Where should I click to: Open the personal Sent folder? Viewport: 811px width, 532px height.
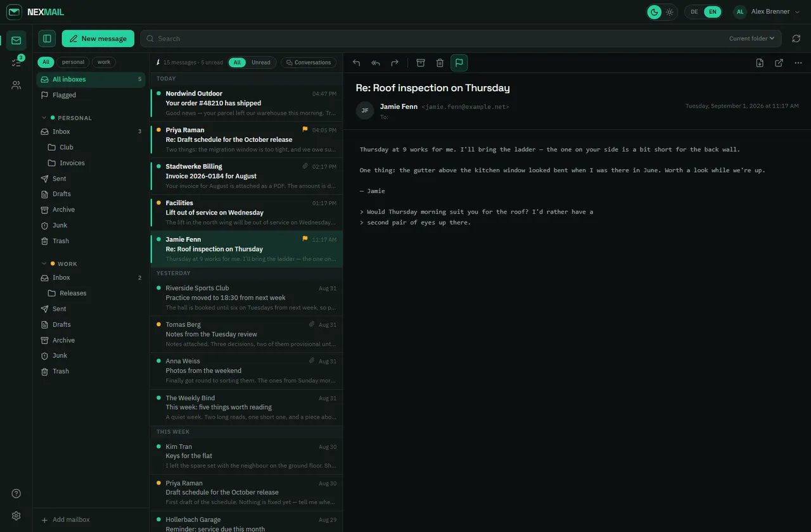[x=91, y=179]
